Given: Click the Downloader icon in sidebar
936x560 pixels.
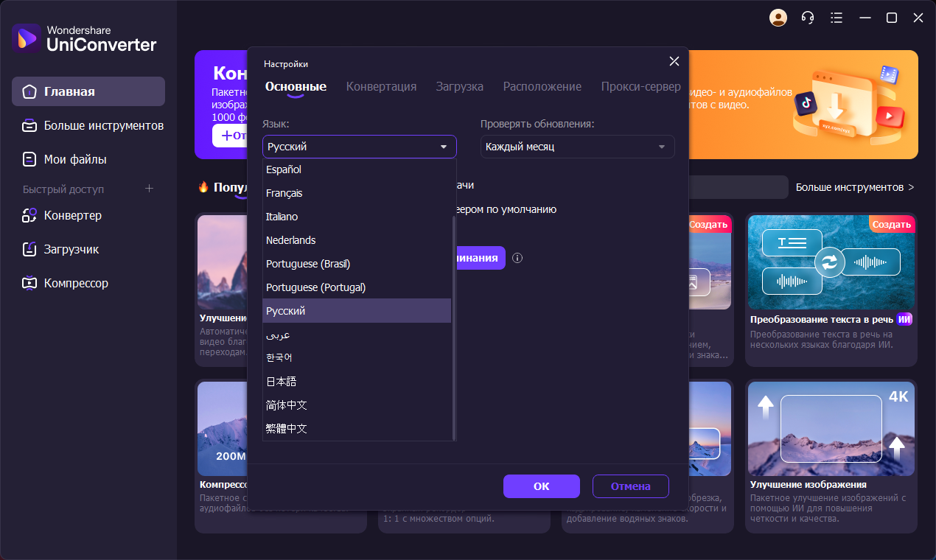Looking at the screenshot, I should coord(29,250).
